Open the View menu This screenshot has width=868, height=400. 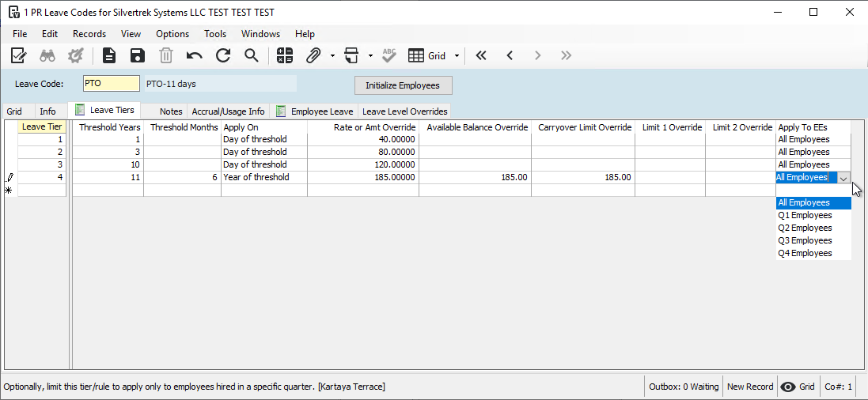[x=131, y=34]
